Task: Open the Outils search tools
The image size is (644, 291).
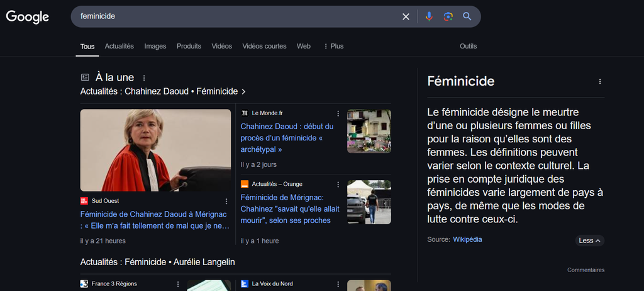Action: pyautogui.click(x=468, y=46)
